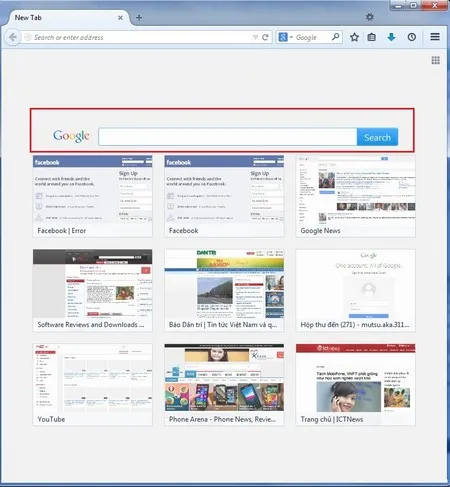
Task: Open the Google News thumbnail
Action: (355, 196)
